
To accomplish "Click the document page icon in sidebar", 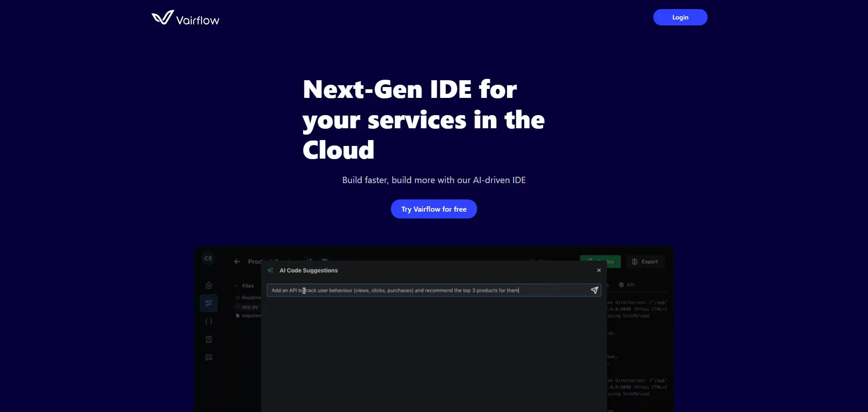I will point(209,339).
